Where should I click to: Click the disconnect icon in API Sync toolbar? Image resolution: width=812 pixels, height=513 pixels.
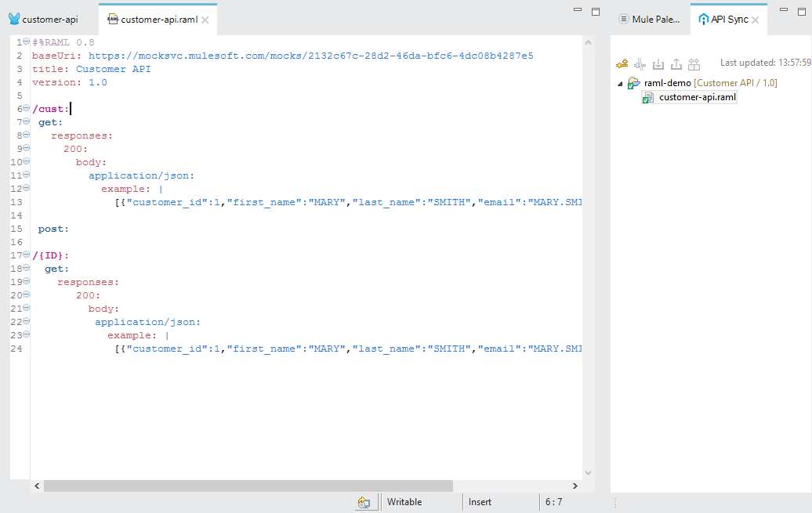[640, 63]
